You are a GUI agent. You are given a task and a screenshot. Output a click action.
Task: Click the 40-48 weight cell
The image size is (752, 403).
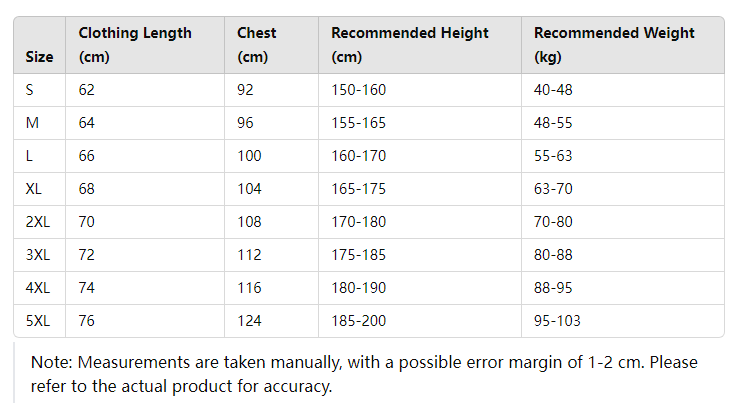coord(553,90)
